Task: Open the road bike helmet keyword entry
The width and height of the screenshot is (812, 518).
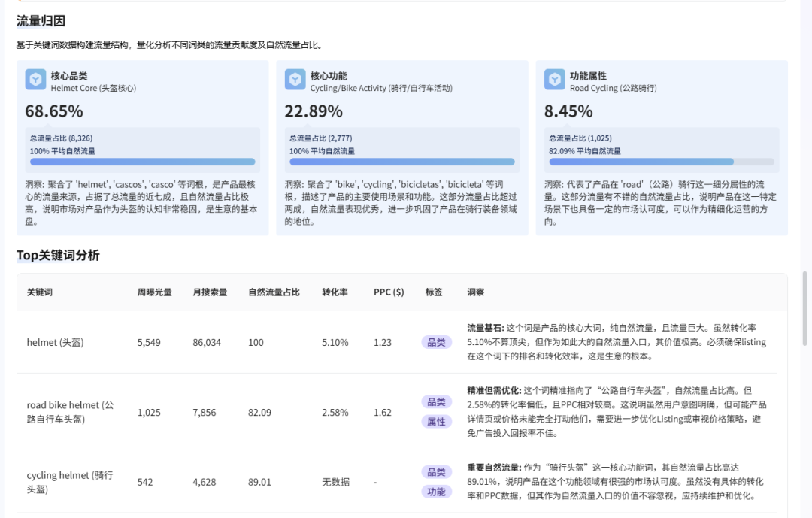Action: (69, 410)
